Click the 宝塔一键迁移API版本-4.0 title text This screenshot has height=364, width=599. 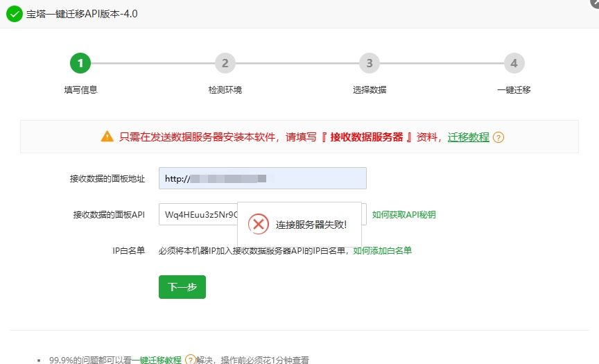pos(82,14)
